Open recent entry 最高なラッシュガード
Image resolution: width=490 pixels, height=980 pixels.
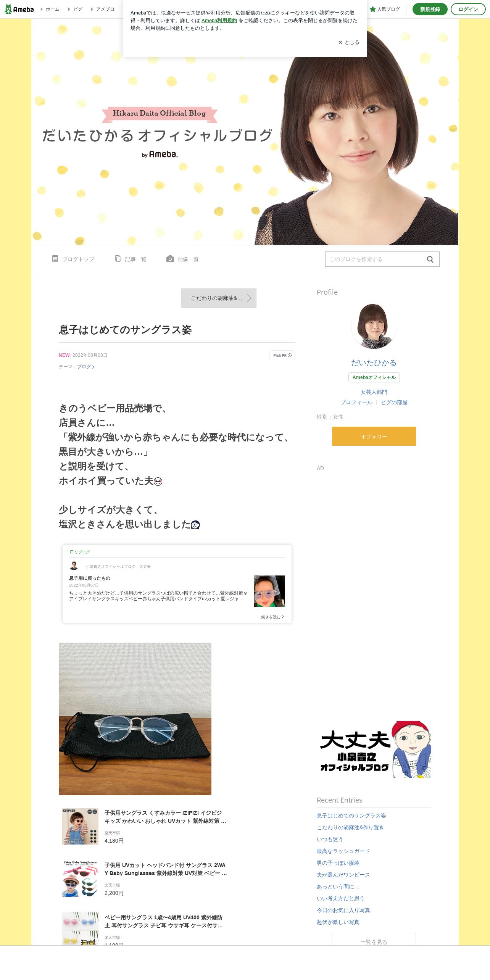tap(343, 851)
